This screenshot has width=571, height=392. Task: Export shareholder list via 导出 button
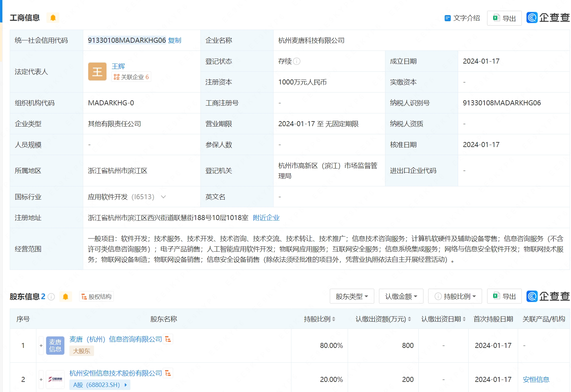pos(504,296)
